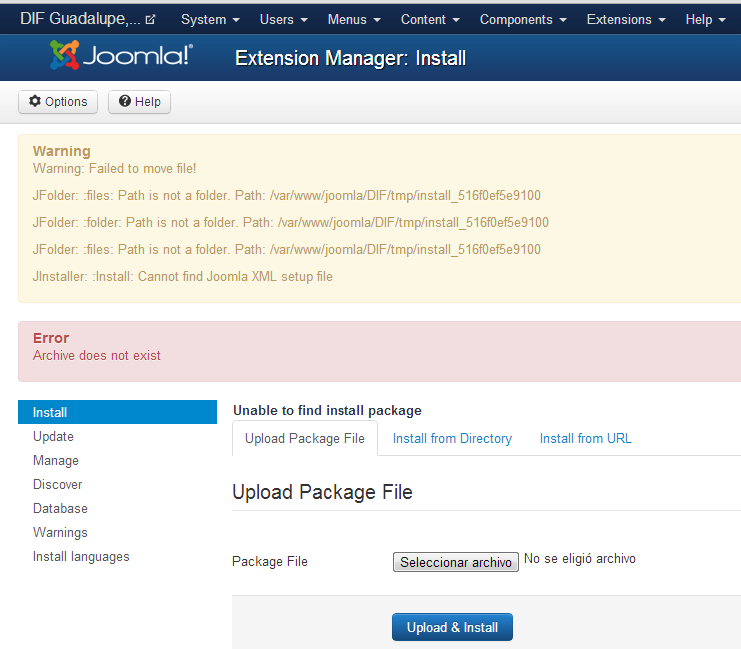Switch to Install from URL tab
The height and width of the screenshot is (649, 741).
pyautogui.click(x=585, y=438)
